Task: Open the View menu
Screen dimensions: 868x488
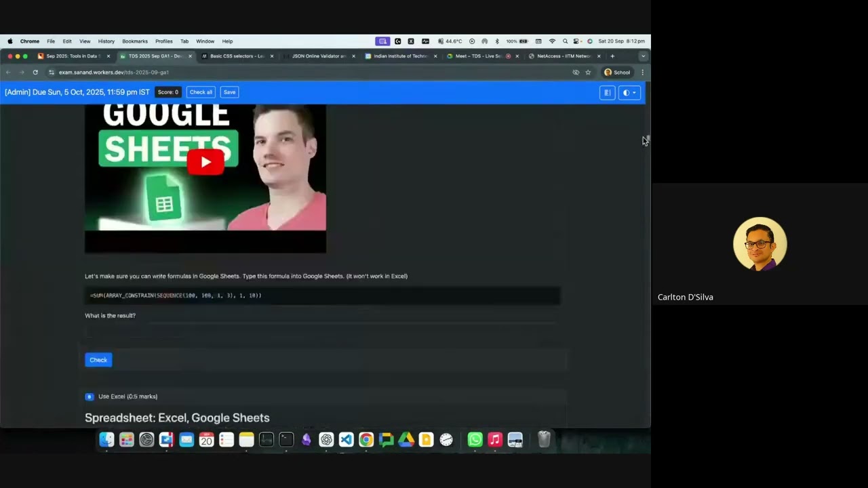Action: [85, 41]
